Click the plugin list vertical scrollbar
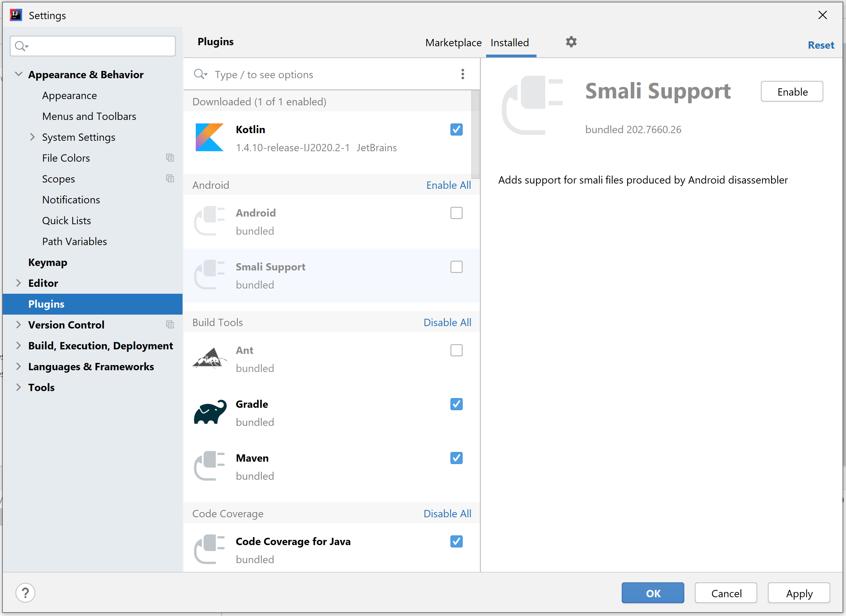Image resolution: width=846 pixels, height=616 pixels. pyautogui.click(x=475, y=134)
